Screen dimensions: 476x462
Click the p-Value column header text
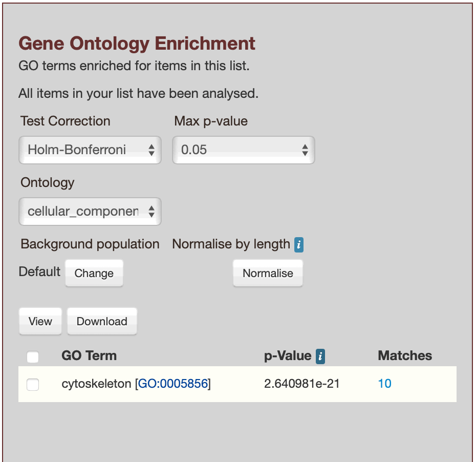coord(288,355)
